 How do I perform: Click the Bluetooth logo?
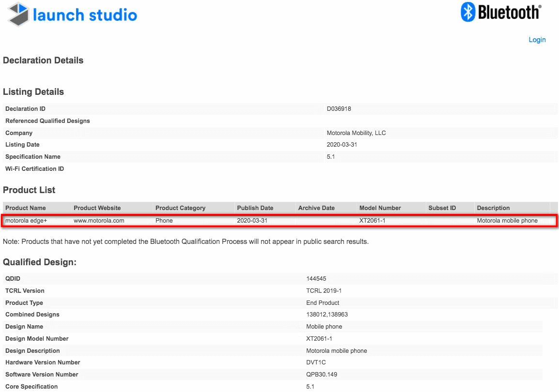pos(501,12)
